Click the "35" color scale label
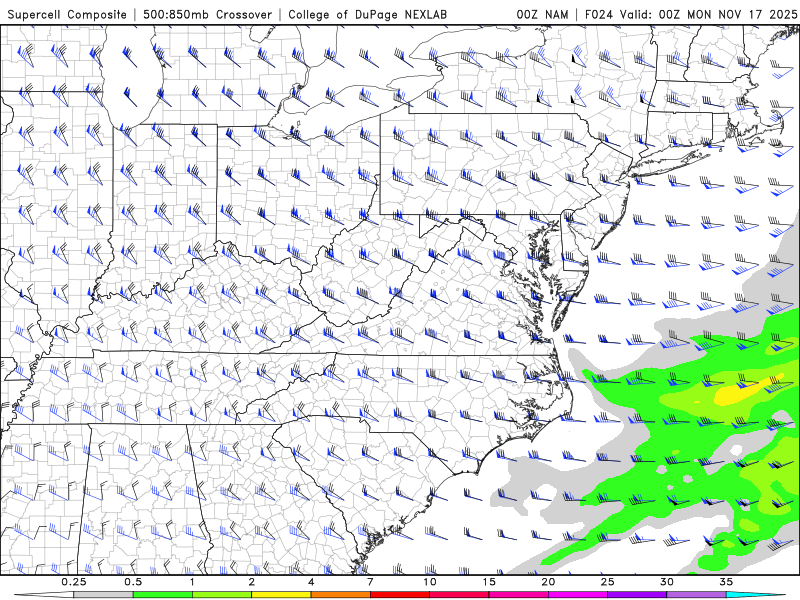The image size is (800, 600). 726,582
